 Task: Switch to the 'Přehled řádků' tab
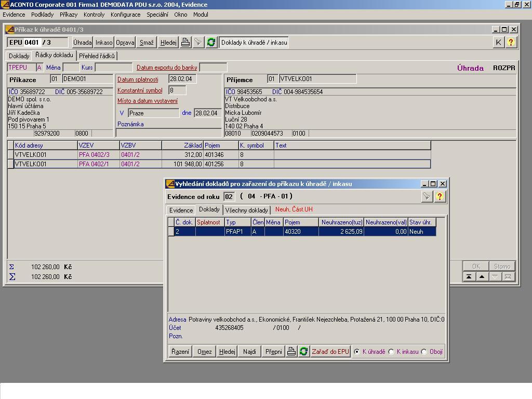coord(97,56)
